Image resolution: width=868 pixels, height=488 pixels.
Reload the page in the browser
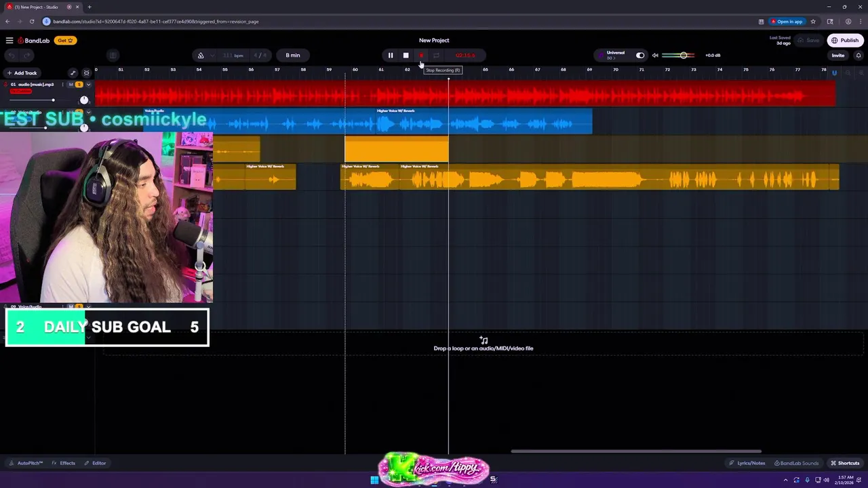click(31, 22)
